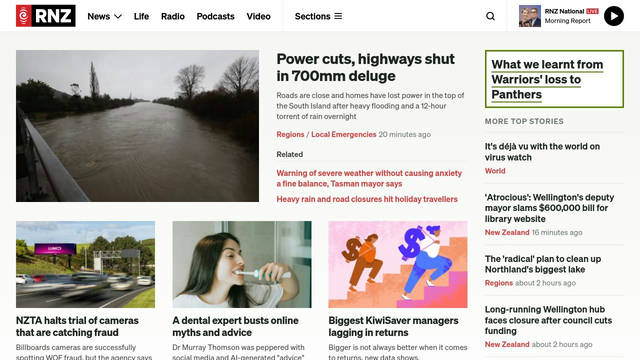Click the '20 minutes ago' timestamp text
This screenshot has height=360, width=640.
(x=404, y=134)
